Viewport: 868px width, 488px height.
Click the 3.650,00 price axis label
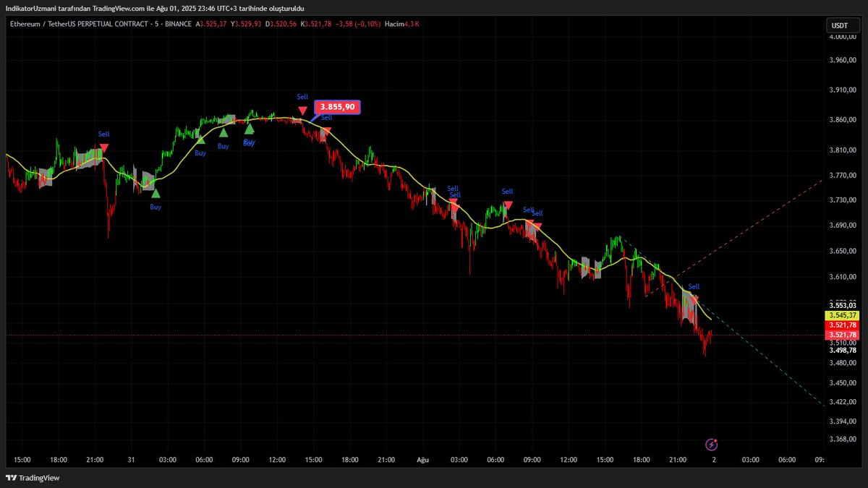[843, 252]
